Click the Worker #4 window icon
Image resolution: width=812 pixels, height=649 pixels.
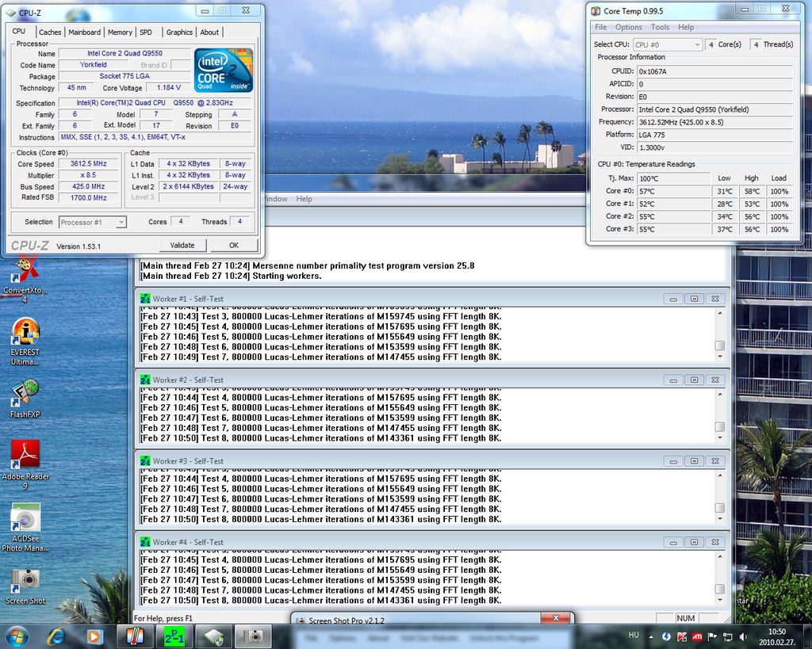tap(145, 542)
